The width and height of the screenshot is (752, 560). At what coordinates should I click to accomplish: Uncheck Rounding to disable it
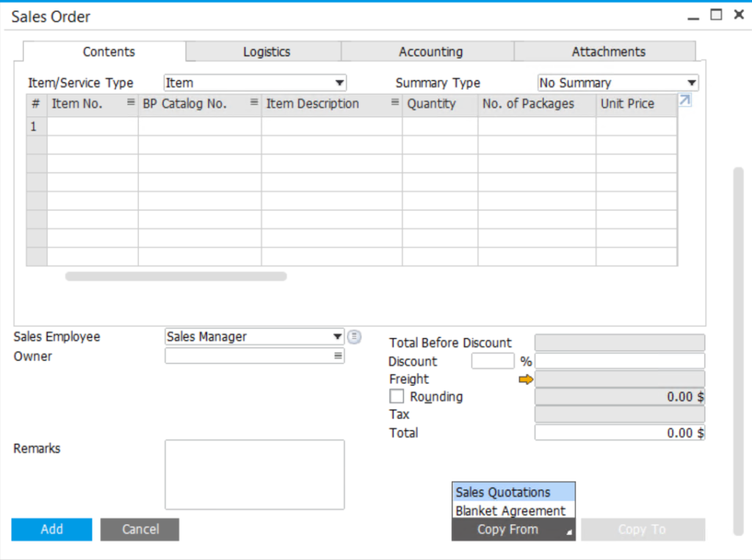[397, 396]
